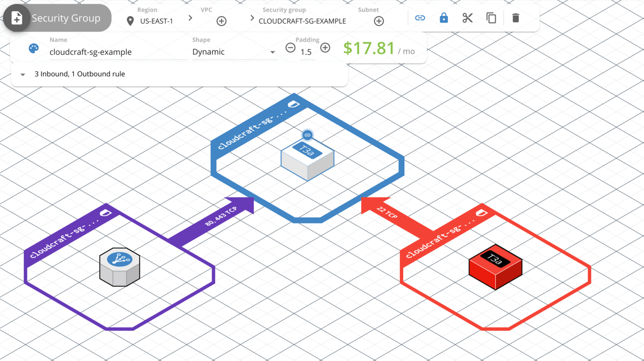Select the load balancer hexagon node

click(x=120, y=267)
